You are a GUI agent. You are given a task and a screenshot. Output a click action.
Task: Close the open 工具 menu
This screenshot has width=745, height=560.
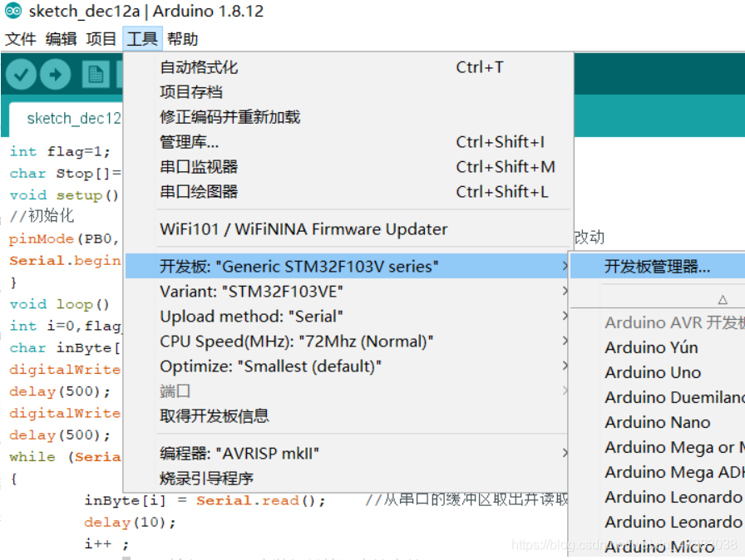[142, 39]
